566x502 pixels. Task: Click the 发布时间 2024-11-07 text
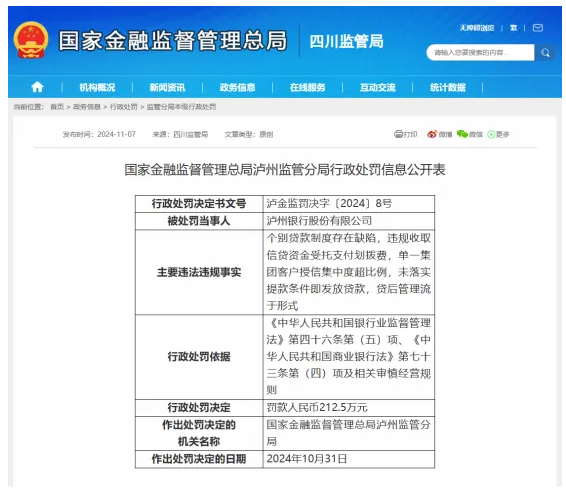pos(99,134)
